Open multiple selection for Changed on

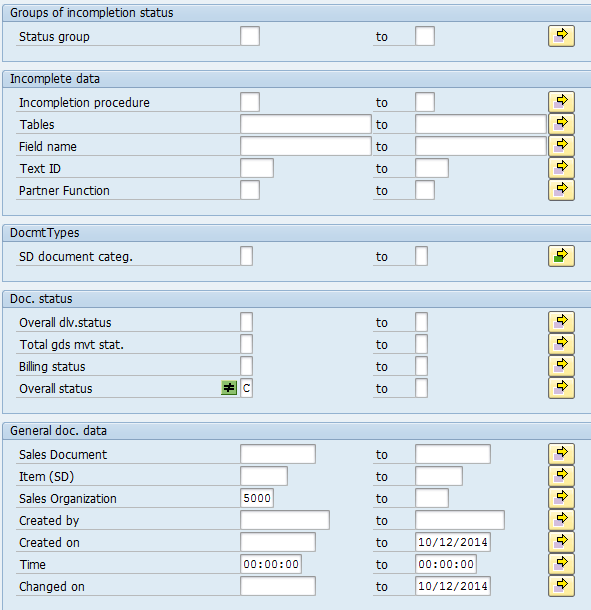(x=561, y=586)
